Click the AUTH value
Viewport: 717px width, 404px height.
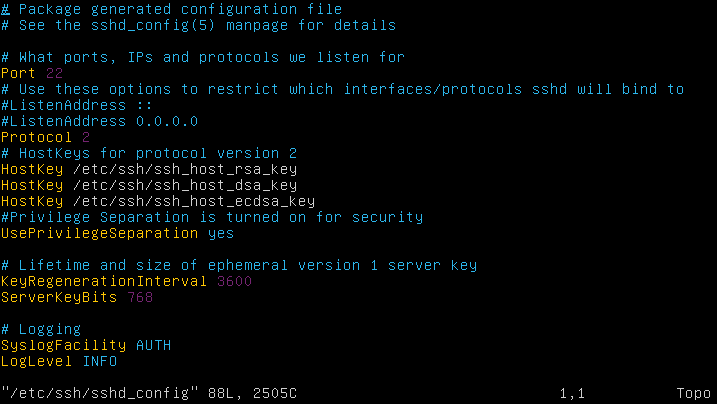(x=153, y=345)
